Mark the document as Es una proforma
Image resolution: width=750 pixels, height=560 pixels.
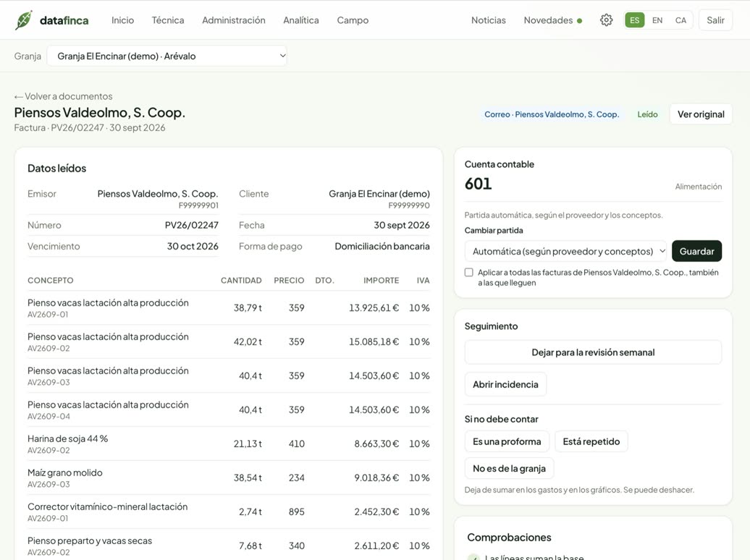tap(507, 441)
